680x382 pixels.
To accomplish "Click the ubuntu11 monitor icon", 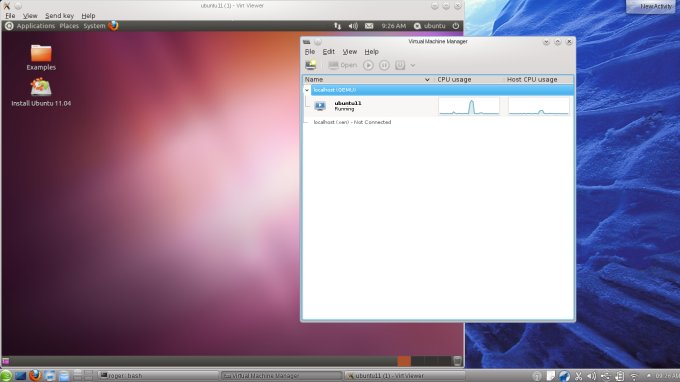I will click(320, 106).
